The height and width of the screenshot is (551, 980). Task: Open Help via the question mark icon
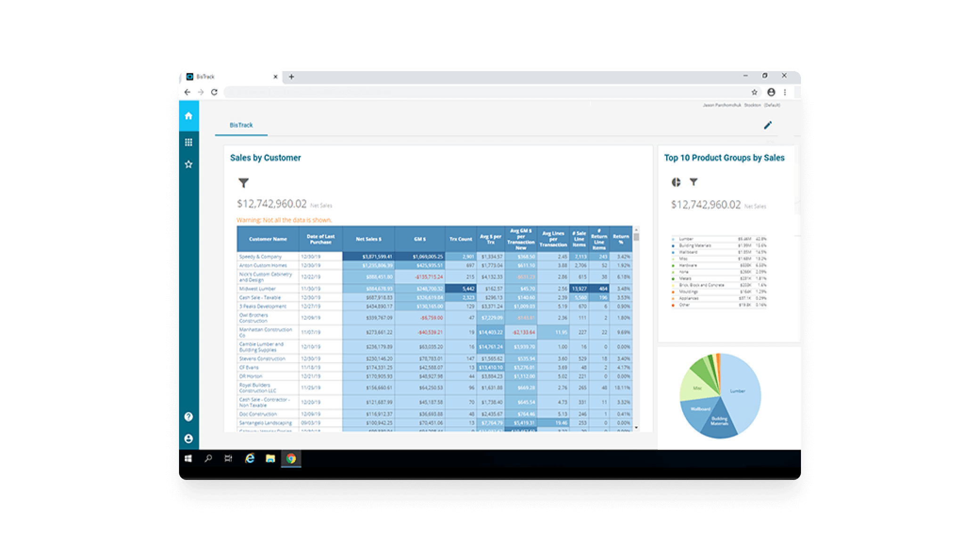point(188,416)
